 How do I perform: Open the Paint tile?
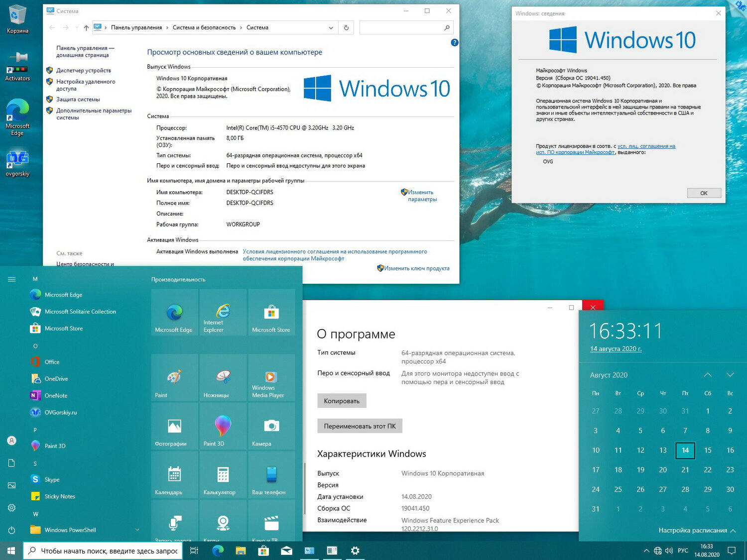tap(174, 377)
